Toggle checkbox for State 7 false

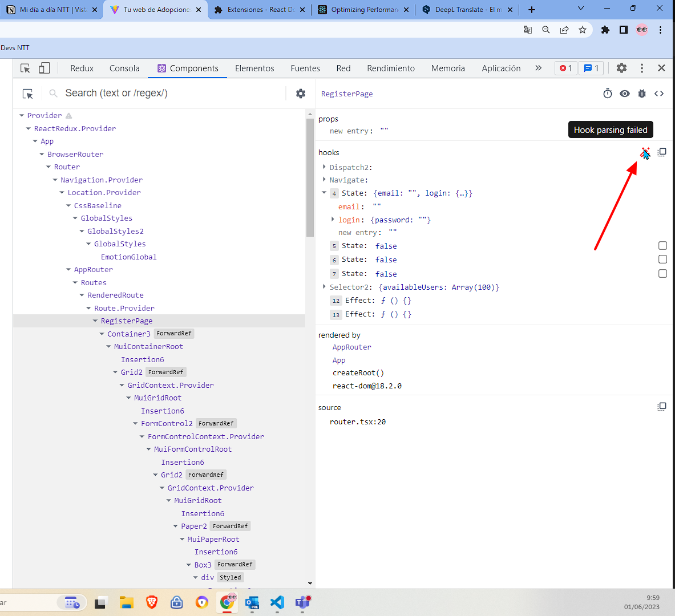(662, 273)
